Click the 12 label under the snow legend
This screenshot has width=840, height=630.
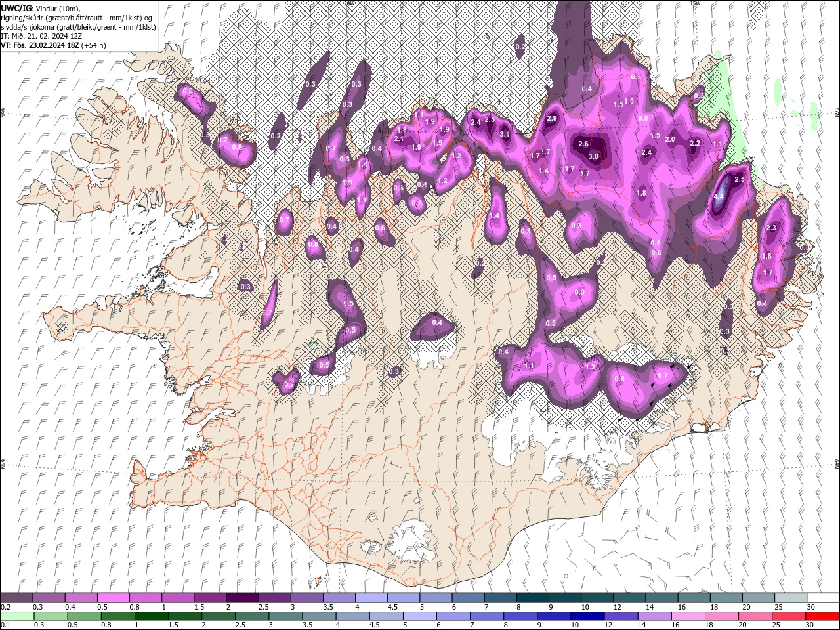click(x=617, y=607)
